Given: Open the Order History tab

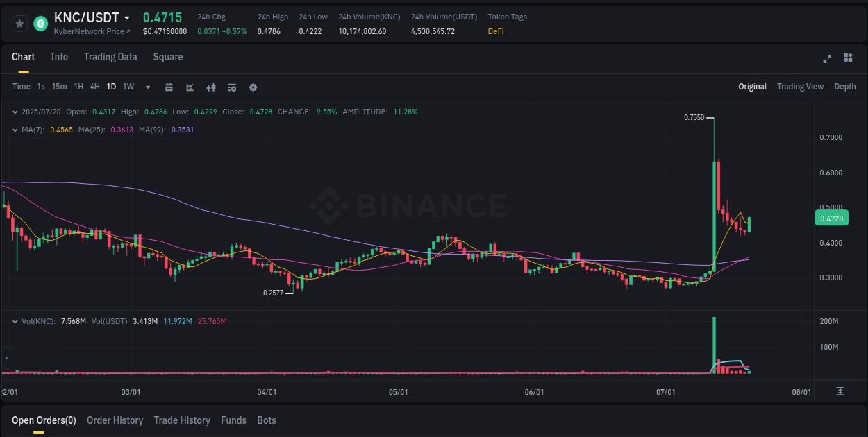Looking at the screenshot, I should pyautogui.click(x=115, y=420).
